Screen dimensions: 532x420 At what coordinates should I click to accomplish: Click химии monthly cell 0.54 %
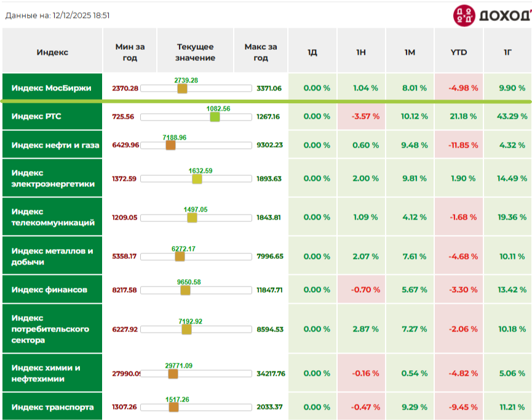coord(410,373)
